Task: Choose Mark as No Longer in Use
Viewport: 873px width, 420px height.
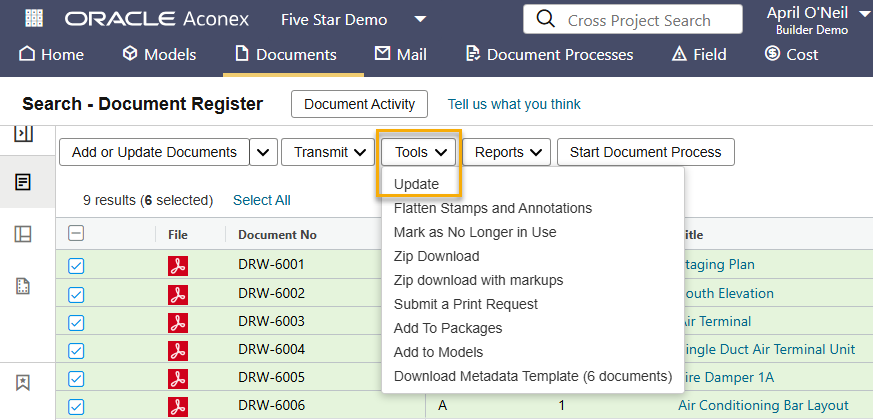Action: click(475, 232)
